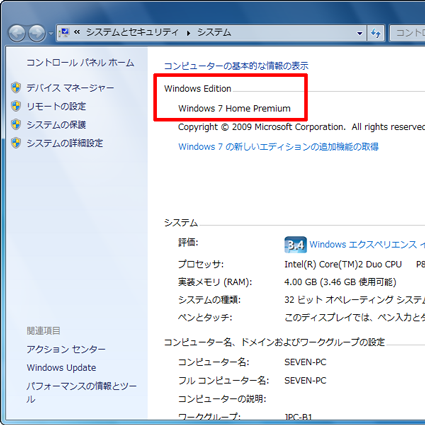This screenshot has width=425, height=425.
Task: Click the Windows 7 Home Premium text
Action: pos(234,108)
